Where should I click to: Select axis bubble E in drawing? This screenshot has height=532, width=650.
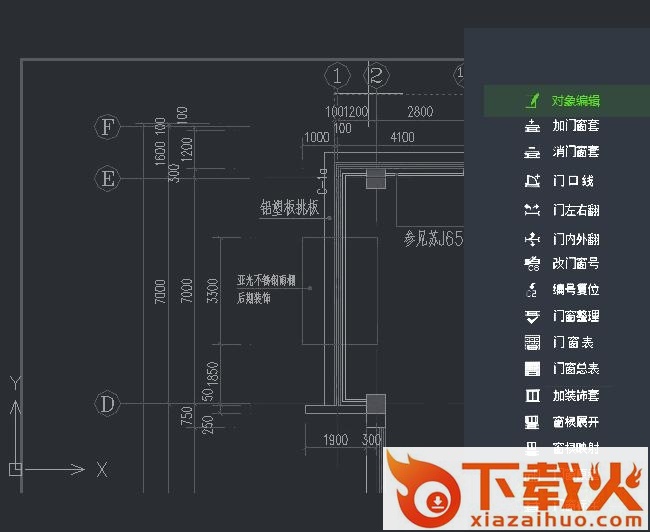(x=107, y=179)
